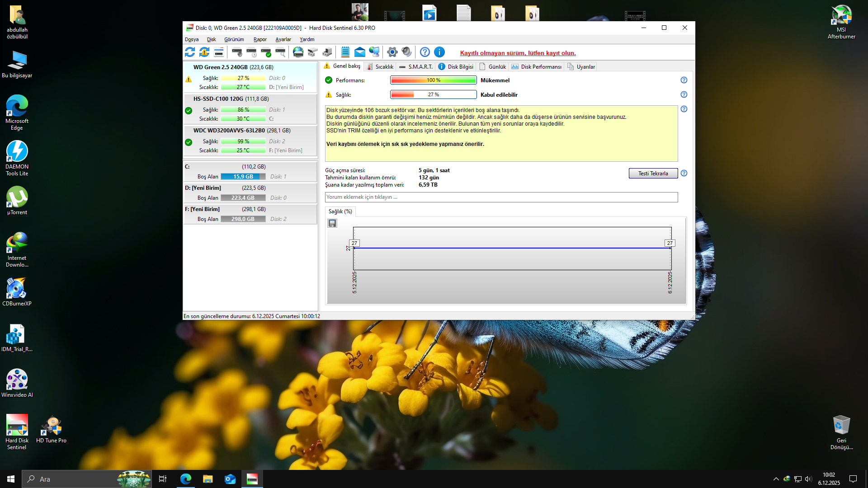The height and width of the screenshot is (488, 868).
Task: Open File Explorer from the taskbar
Action: 208,479
